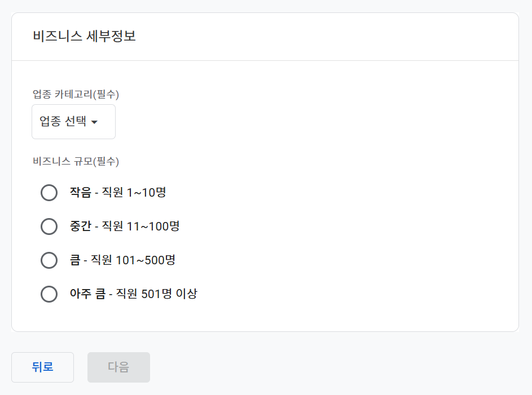Click the 비즈니스 규모(필수) field label

click(x=76, y=162)
